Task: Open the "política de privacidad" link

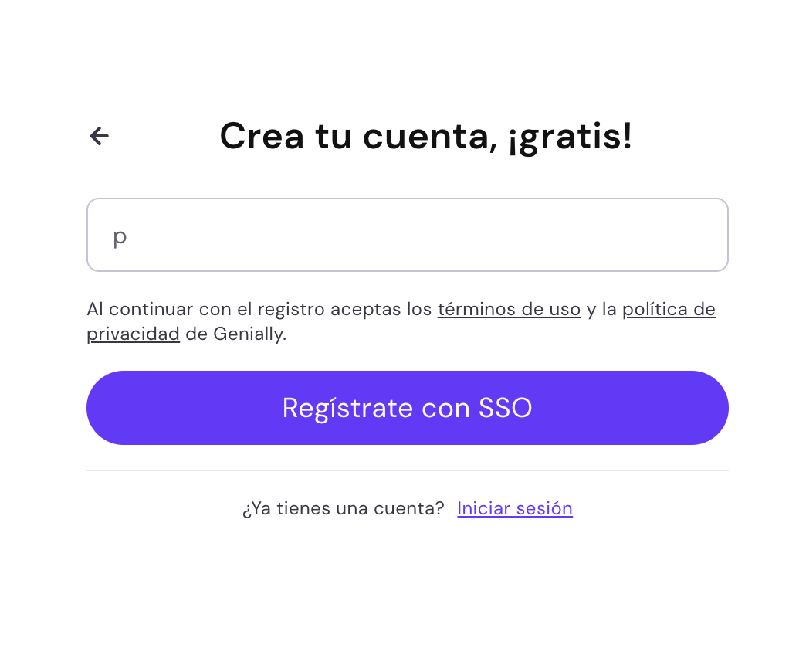Action: point(669,310)
